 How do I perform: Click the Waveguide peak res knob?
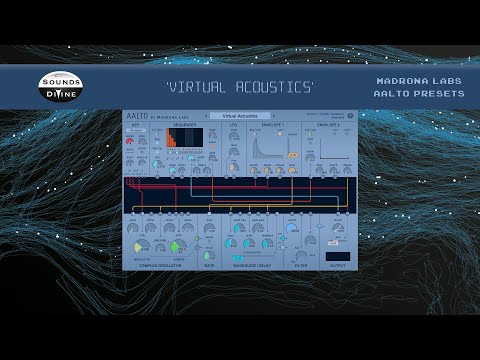(x=258, y=228)
